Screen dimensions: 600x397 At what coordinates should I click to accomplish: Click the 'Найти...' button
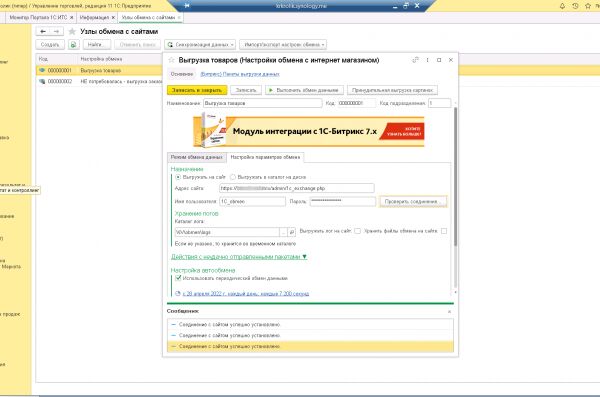pos(97,45)
